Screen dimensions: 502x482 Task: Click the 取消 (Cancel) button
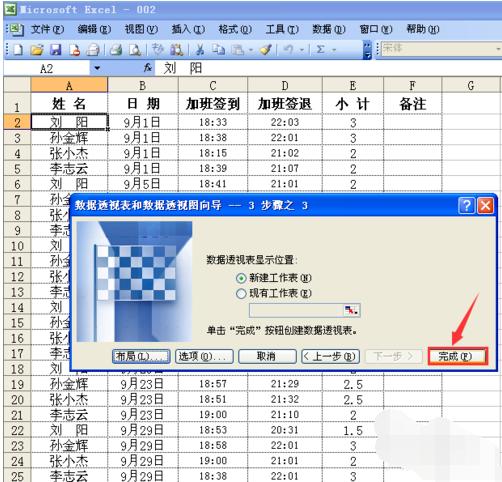click(x=267, y=356)
